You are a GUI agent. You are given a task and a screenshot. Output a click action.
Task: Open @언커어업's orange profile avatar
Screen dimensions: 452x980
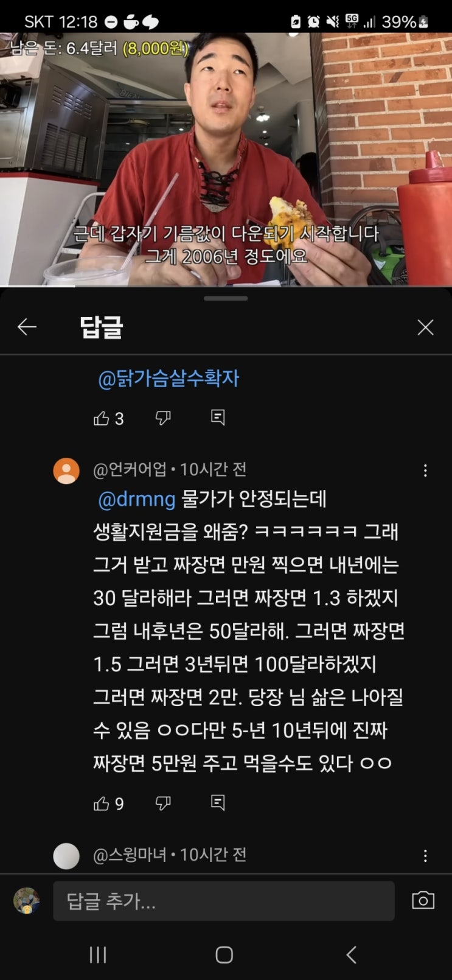(x=66, y=471)
